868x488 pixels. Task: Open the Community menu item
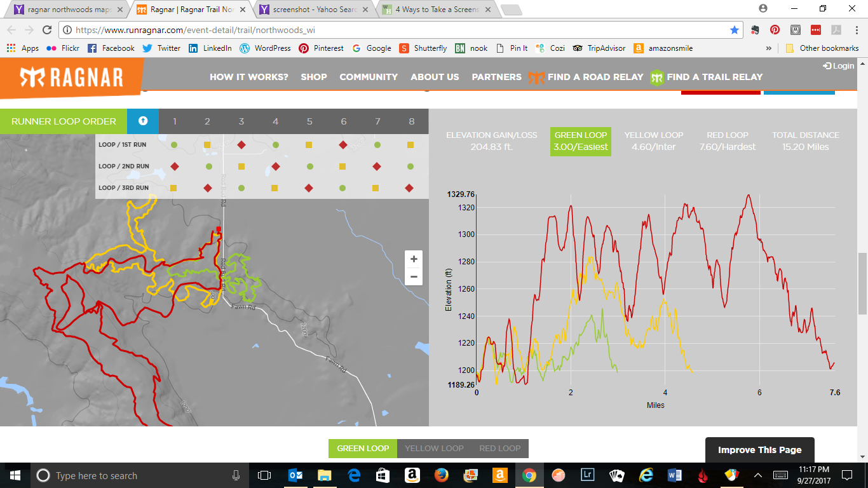click(369, 77)
